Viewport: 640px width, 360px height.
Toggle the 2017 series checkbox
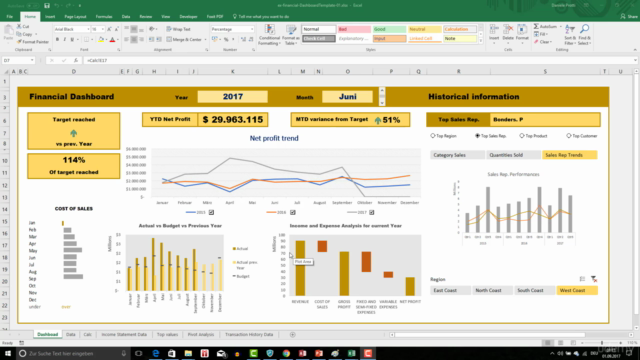[x=371, y=212]
